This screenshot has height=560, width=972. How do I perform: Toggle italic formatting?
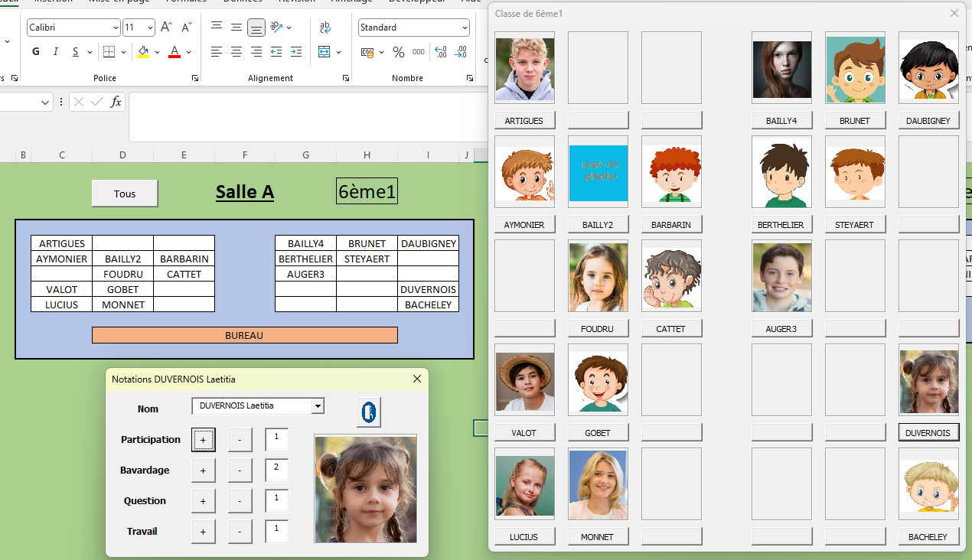[x=56, y=52]
